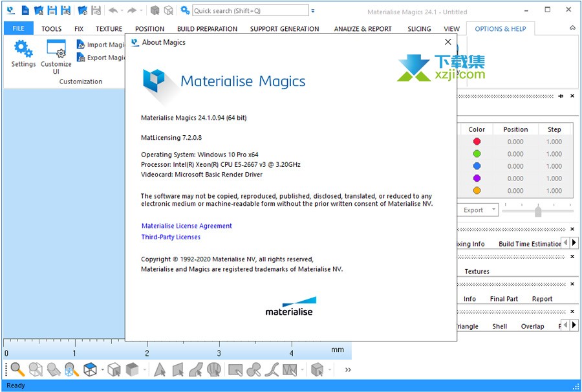
Task: Pin the top right docked panel
Action: tap(561, 96)
